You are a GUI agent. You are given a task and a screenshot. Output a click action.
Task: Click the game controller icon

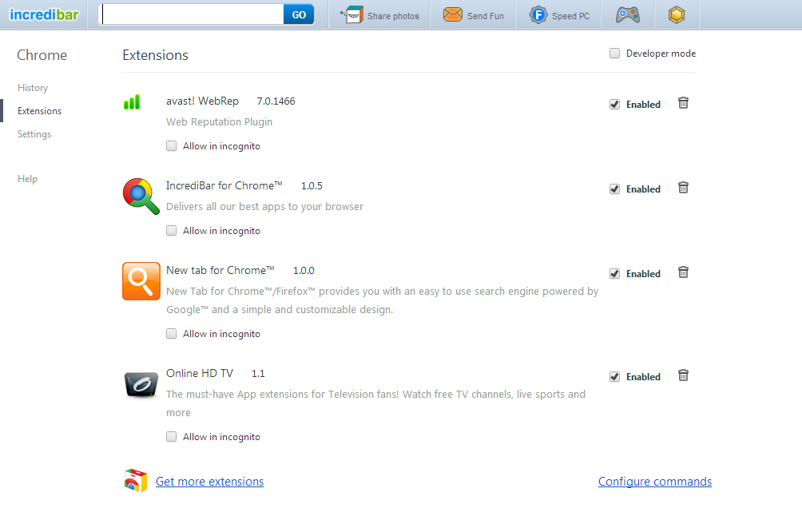628,15
